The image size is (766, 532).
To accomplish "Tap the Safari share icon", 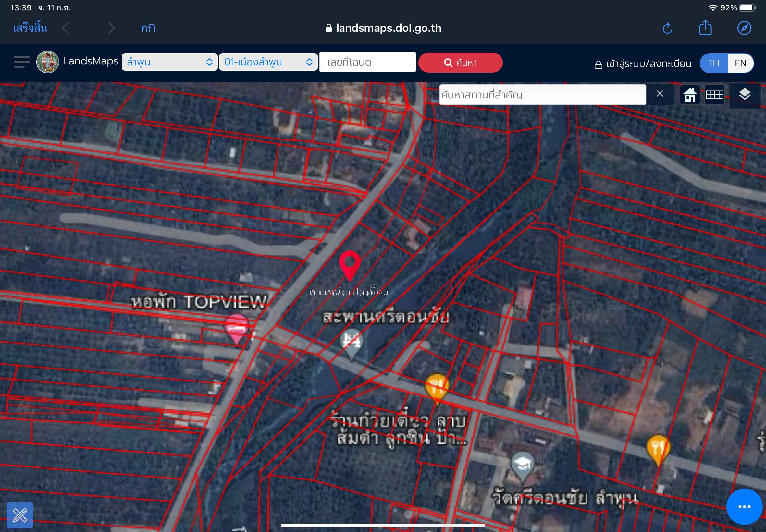I will point(705,28).
